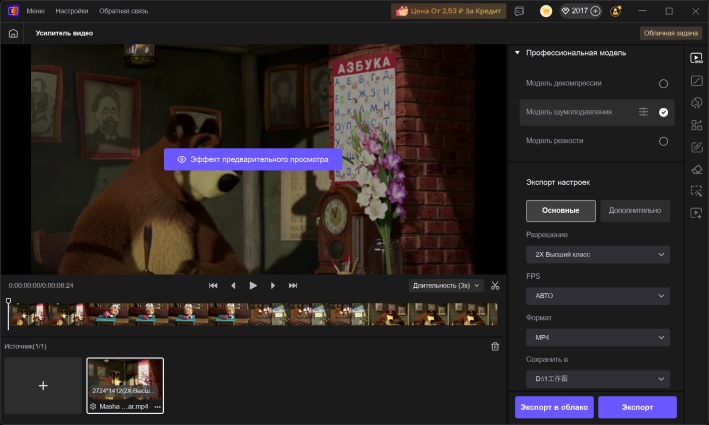Click the app logo in title bar
Screen dimensions: 709x425
click(x=13, y=11)
